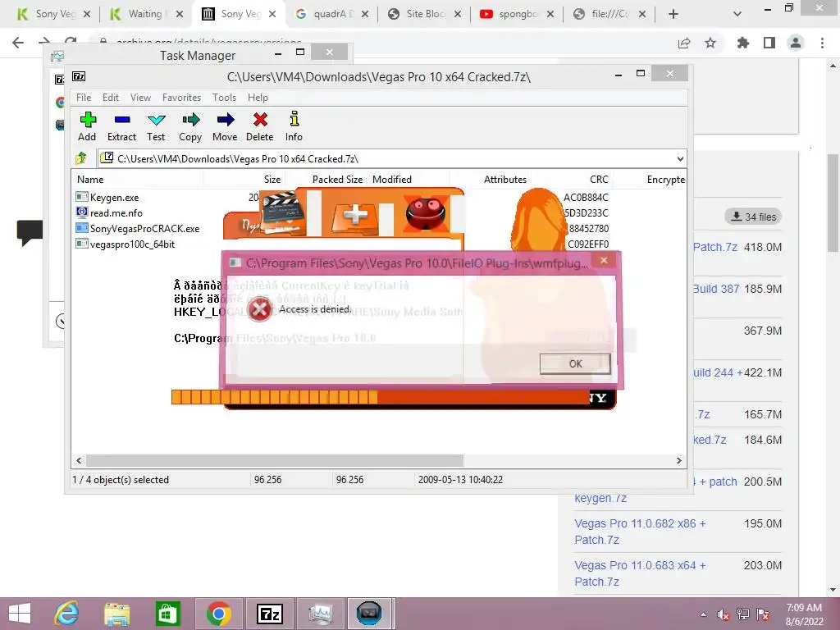This screenshot has width=840, height=630.
Task: Sort by the Attributes column header
Action: pyautogui.click(x=504, y=180)
